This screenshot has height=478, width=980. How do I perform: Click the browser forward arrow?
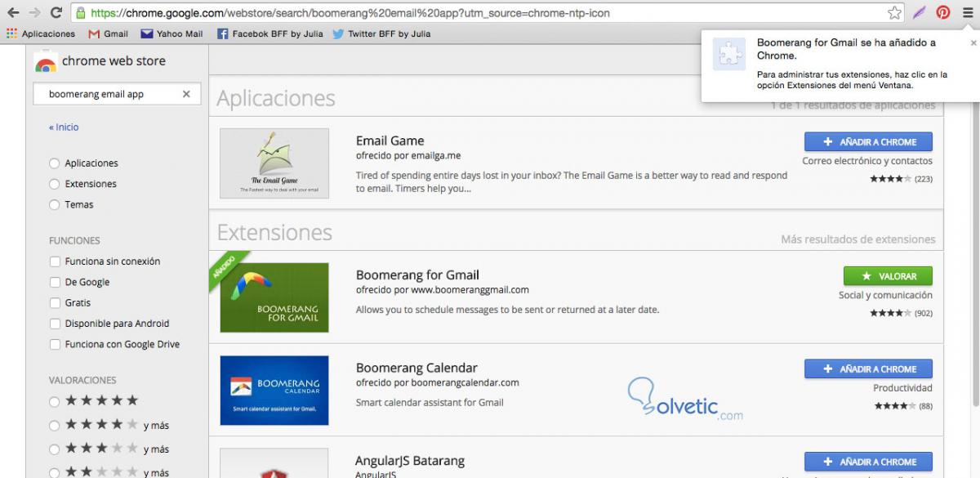(34, 13)
